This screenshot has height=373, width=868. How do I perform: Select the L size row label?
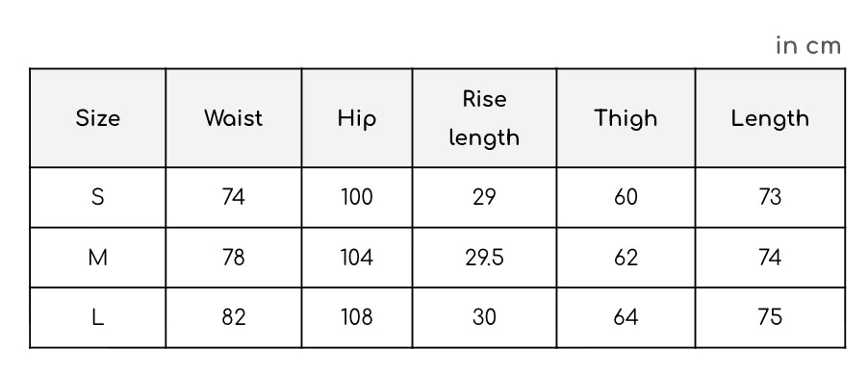pyautogui.click(x=97, y=317)
